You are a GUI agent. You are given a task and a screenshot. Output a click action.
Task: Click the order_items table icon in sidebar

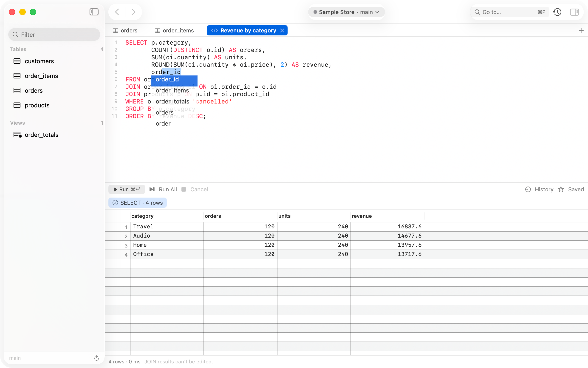pos(17,76)
